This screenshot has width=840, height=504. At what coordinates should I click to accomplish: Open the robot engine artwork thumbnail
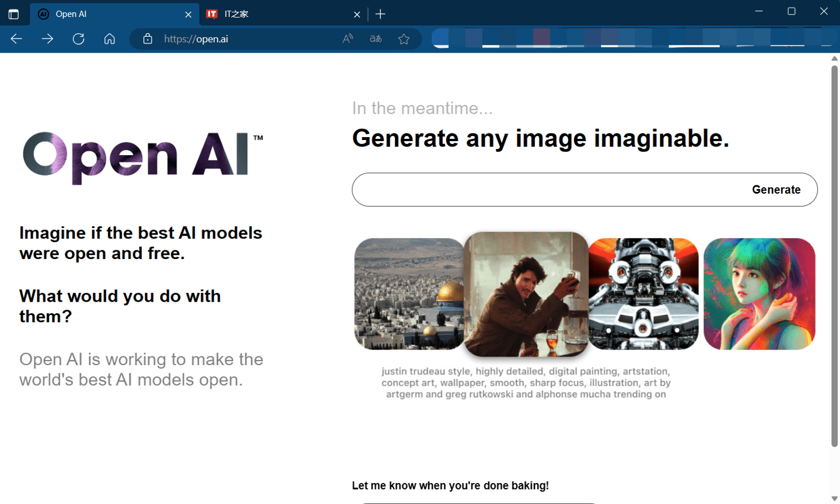[x=642, y=293]
